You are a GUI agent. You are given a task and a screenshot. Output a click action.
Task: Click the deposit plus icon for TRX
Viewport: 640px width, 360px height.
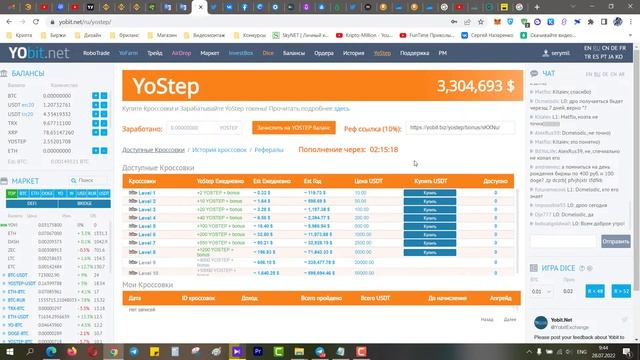96,123
